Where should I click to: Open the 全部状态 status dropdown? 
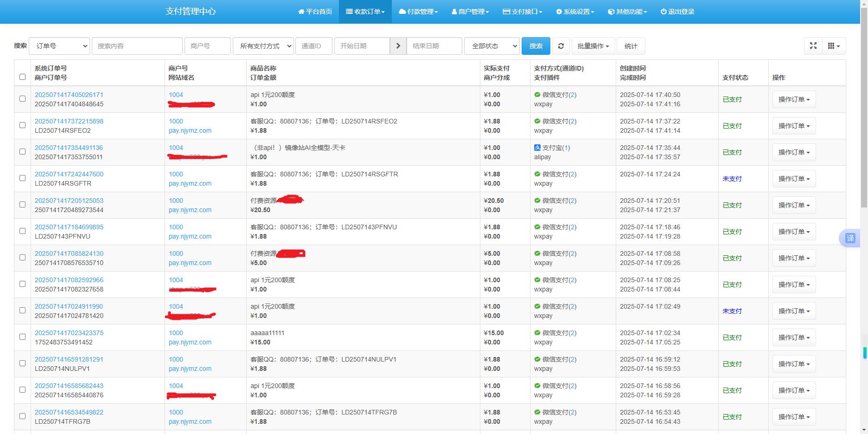[x=491, y=46]
